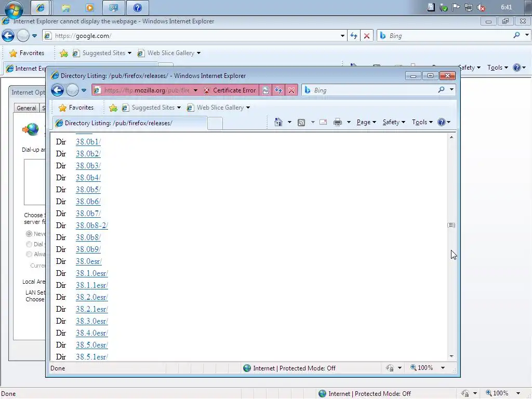Click the Read Mail icon in the front command bar
The height and width of the screenshot is (399, 532).
coord(323,122)
